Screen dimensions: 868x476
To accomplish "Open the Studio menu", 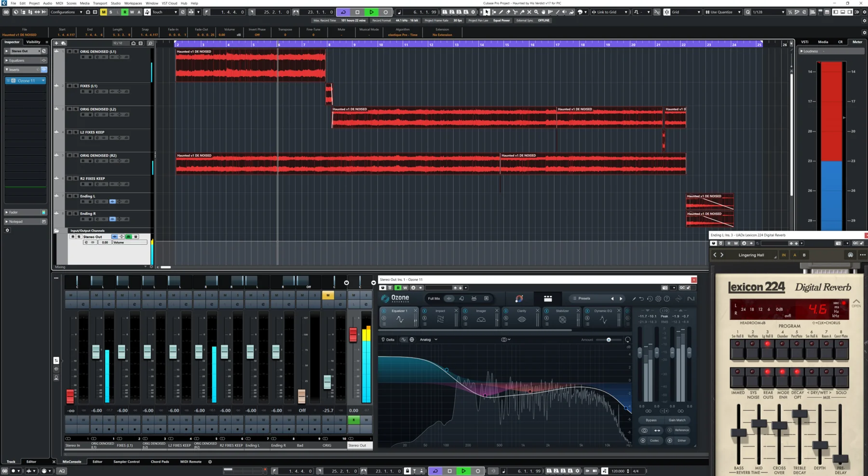I will pos(116,3).
